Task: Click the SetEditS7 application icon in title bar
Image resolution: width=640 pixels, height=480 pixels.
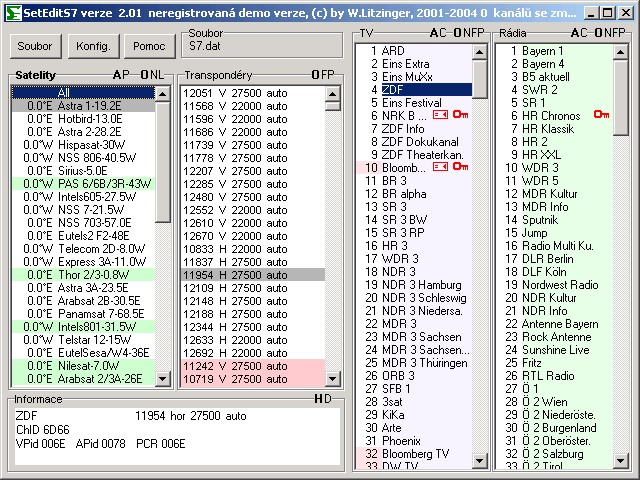Action: [11, 10]
